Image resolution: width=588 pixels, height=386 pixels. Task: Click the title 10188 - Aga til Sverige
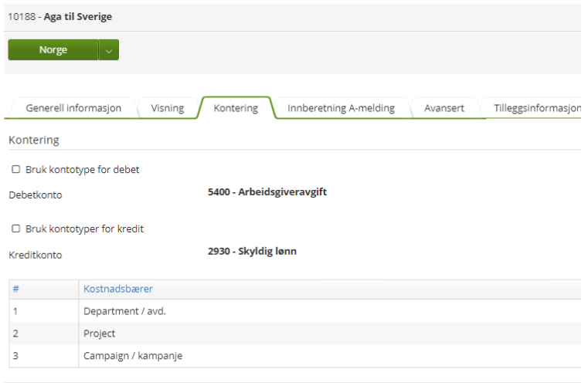pyautogui.click(x=60, y=17)
